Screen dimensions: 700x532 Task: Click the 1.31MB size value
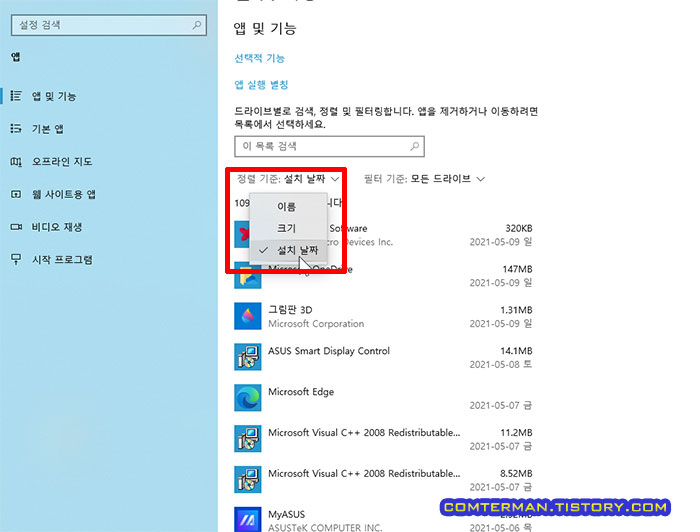click(517, 310)
